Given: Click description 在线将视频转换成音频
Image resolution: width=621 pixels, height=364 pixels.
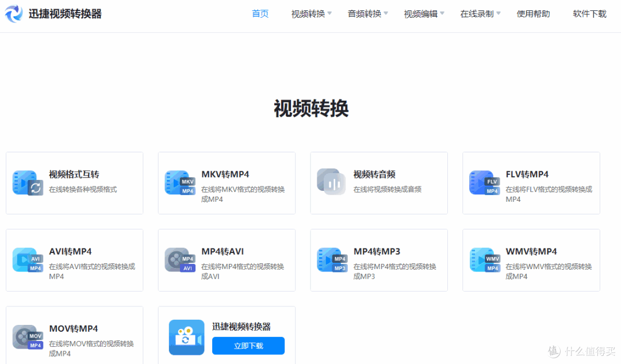Looking at the screenshot, I should pyautogui.click(x=388, y=189).
